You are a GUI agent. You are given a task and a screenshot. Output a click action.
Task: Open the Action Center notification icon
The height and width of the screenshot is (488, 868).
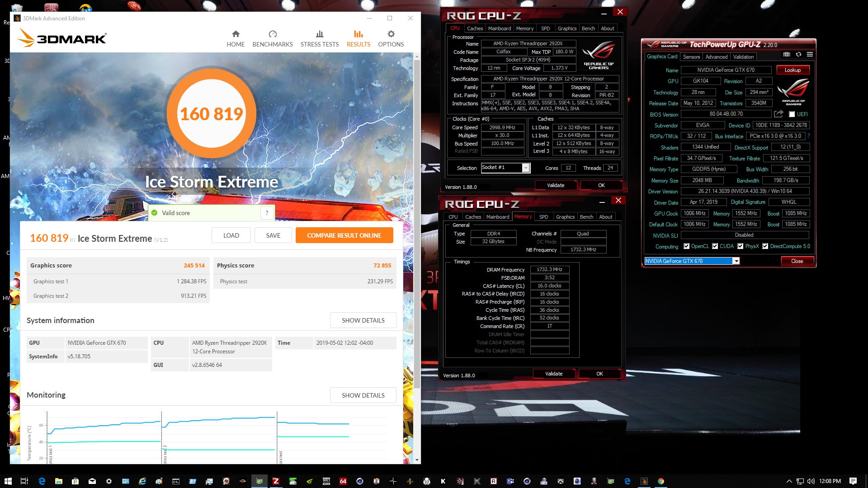coord(853,481)
